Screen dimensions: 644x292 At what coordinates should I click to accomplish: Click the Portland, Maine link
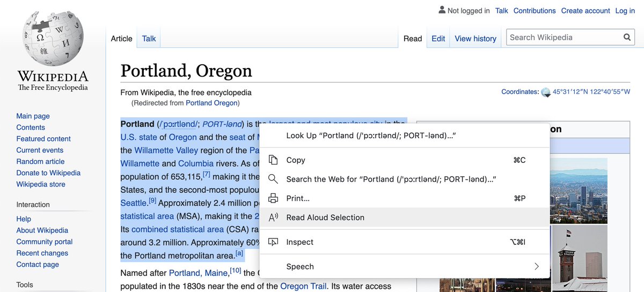[x=199, y=273]
